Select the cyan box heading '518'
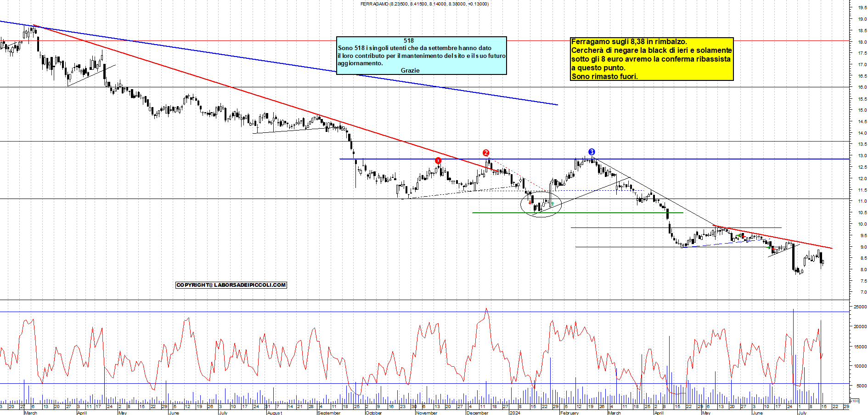The height and width of the screenshot is (415, 868). [x=409, y=40]
